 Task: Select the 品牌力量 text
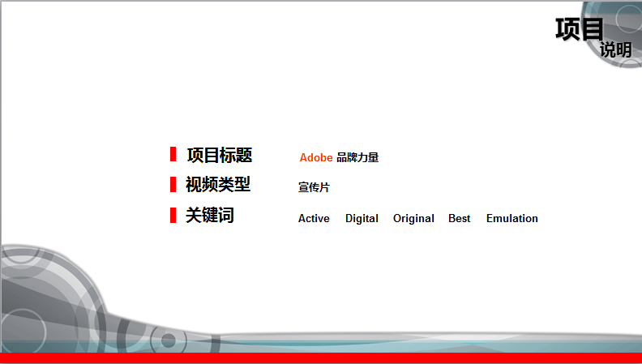pyautogui.click(x=357, y=157)
